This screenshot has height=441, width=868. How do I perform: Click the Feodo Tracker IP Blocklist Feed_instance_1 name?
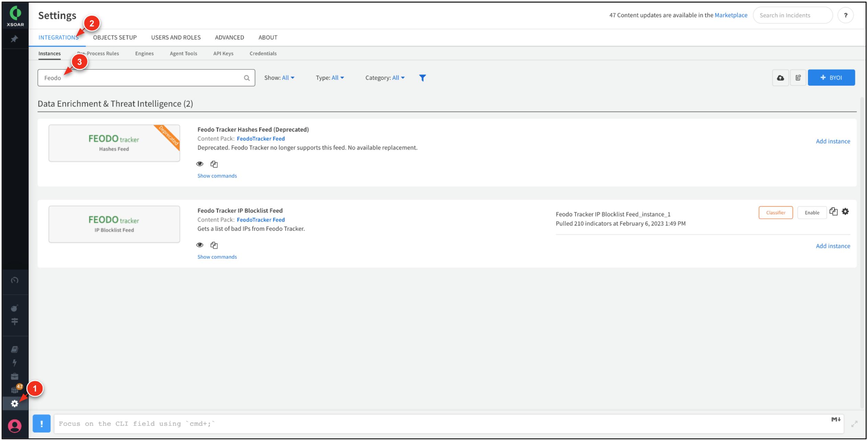(613, 214)
